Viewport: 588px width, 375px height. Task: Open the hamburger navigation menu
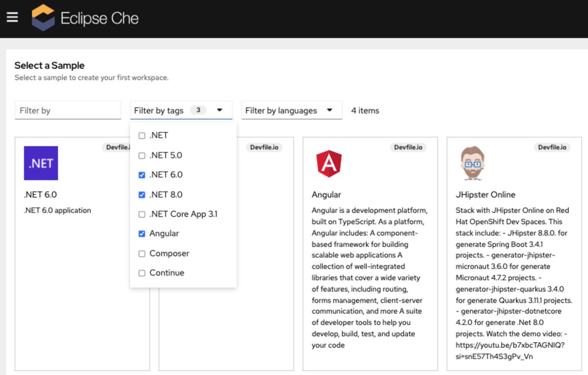coord(12,17)
